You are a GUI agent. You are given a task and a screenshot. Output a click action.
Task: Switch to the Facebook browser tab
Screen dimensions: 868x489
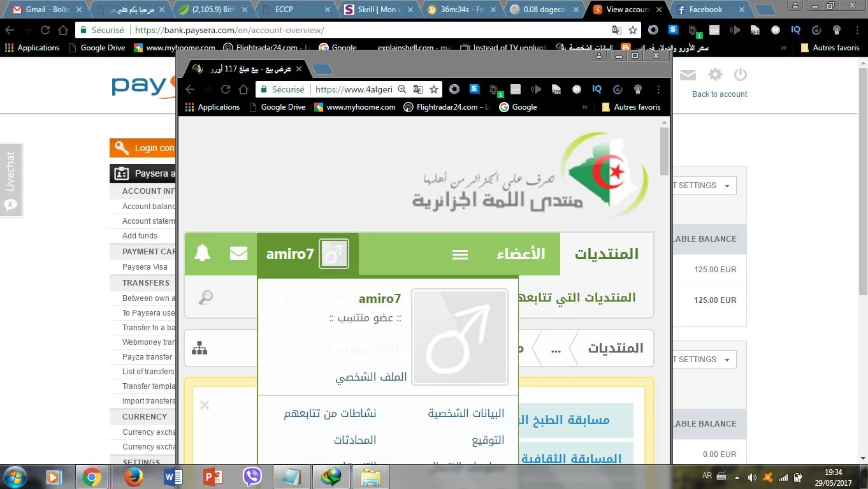pos(705,10)
